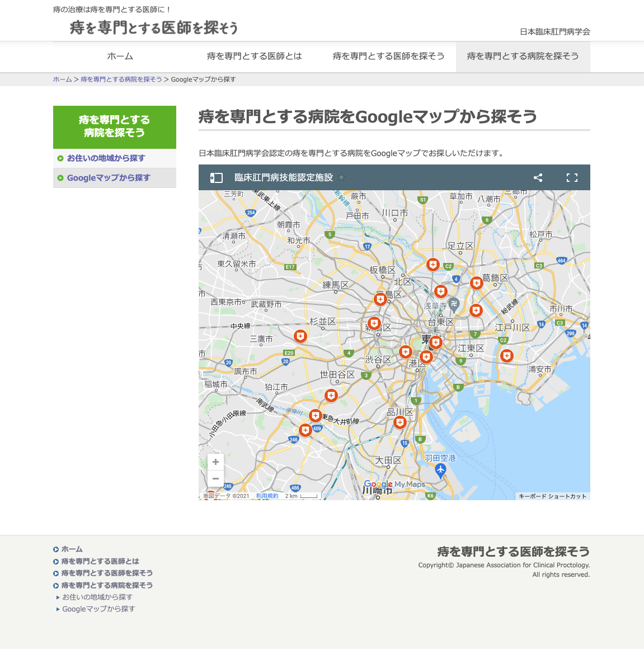This screenshot has width=644, height=649.
Task: Select the hospital marker west of 杉並区
Action: pos(300,336)
